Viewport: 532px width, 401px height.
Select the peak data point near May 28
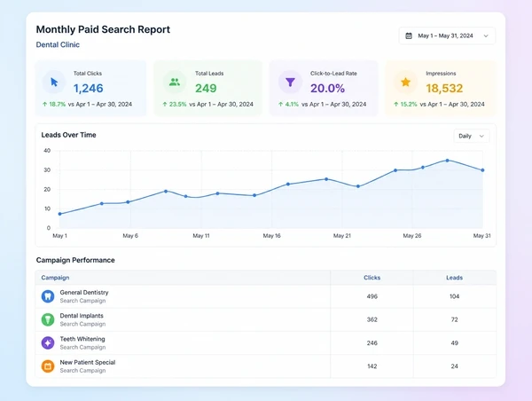pyautogui.click(x=447, y=161)
